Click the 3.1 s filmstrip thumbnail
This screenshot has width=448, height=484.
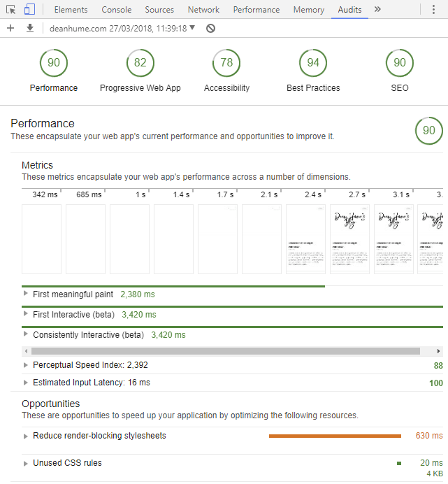tap(393, 239)
